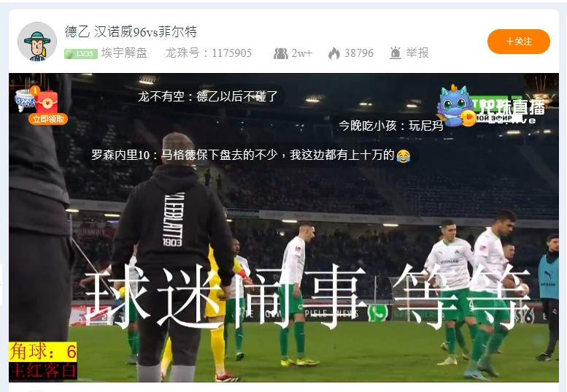Click the LV35 level badge
The image size is (567, 392).
click(x=81, y=53)
